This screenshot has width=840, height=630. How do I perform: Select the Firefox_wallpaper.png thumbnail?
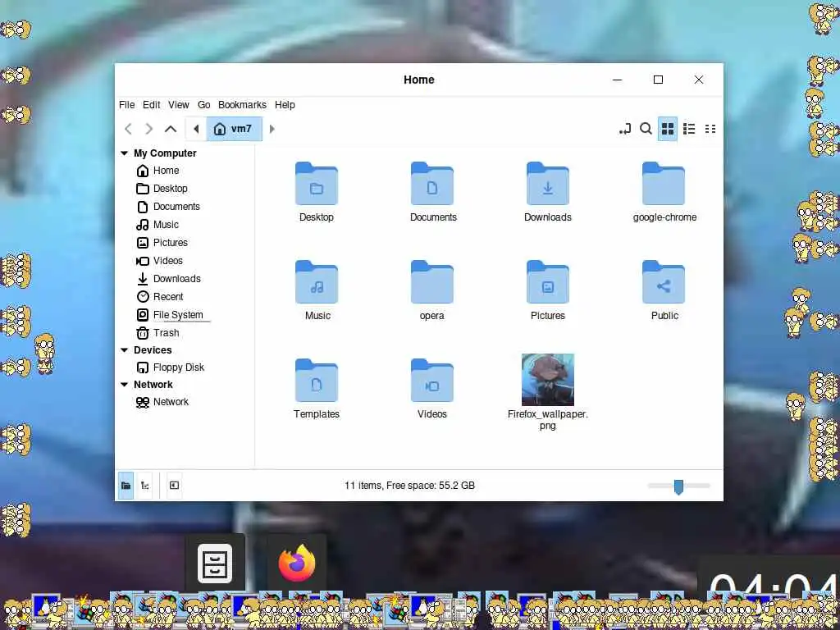click(x=547, y=379)
